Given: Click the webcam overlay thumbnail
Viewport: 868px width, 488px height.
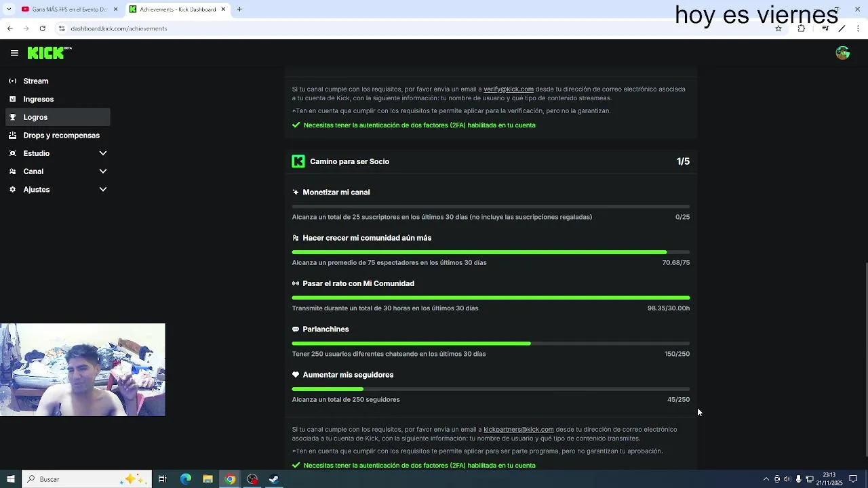Looking at the screenshot, I should point(83,369).
